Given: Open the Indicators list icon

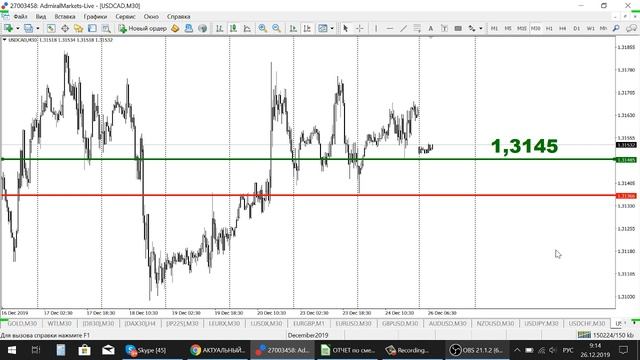Looking at the screenshot, I should 323,28.
